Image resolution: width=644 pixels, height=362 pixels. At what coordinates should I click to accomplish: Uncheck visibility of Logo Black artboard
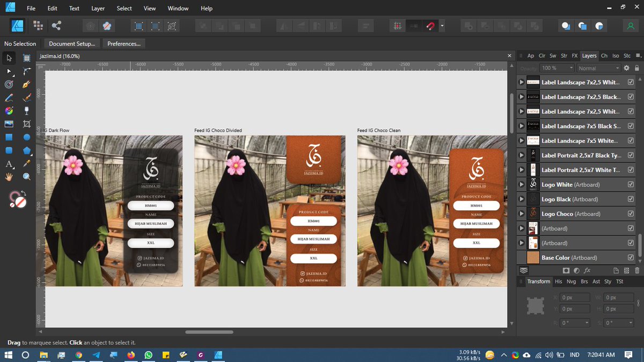pyautogui.click(x=631, y=199)
